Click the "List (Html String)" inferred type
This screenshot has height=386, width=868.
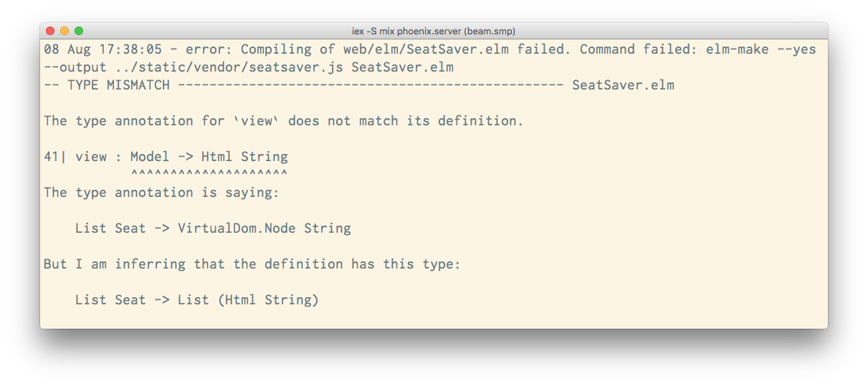(248, 300)
